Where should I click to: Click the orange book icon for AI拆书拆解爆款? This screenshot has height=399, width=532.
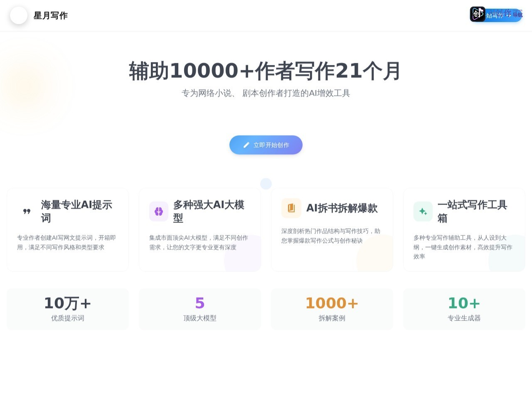pyautogui.click(x=291, y=208)
